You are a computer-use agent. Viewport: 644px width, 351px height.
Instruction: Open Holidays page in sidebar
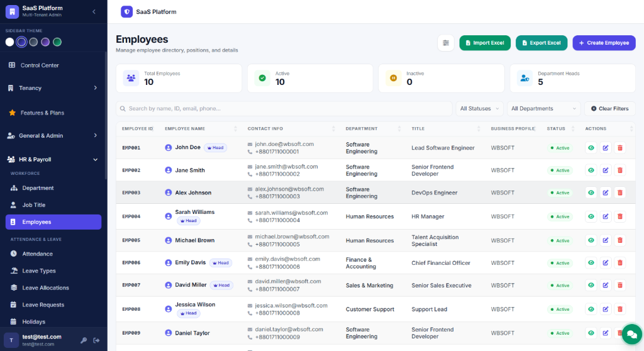(x=53, y=321)
